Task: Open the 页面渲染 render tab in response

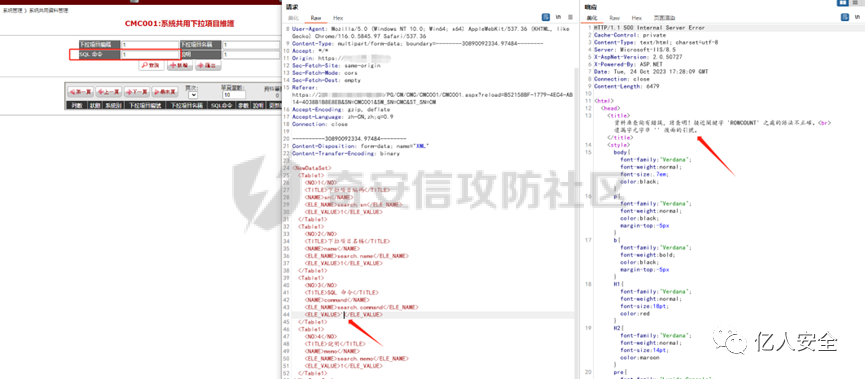Action: pos(664,18)
